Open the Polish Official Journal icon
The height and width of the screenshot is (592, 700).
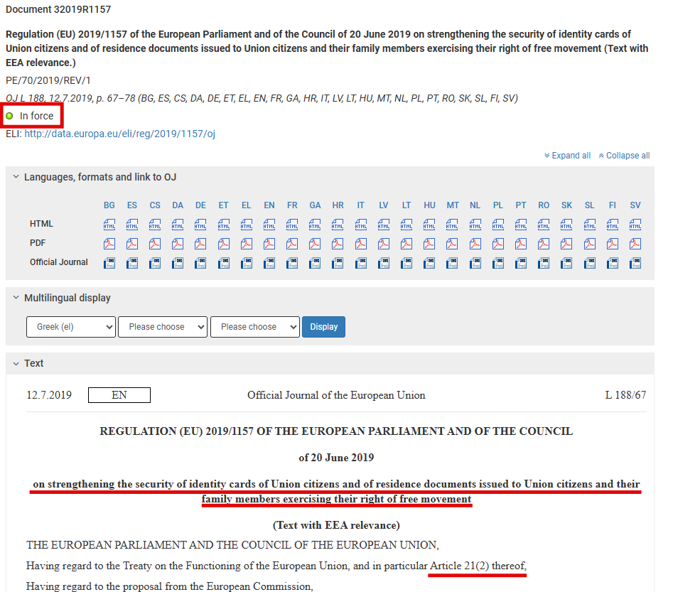[498, 263]
